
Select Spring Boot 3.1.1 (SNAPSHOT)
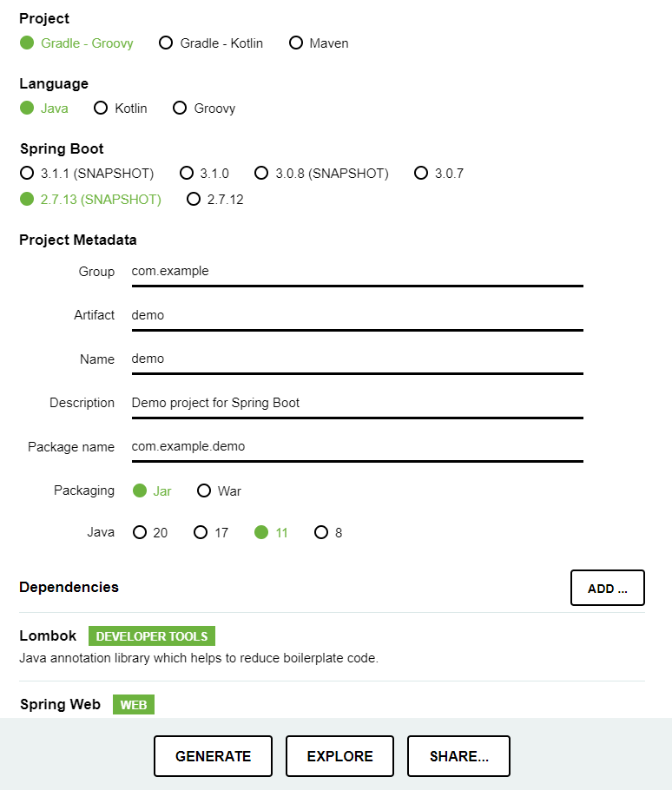(27, 174)
